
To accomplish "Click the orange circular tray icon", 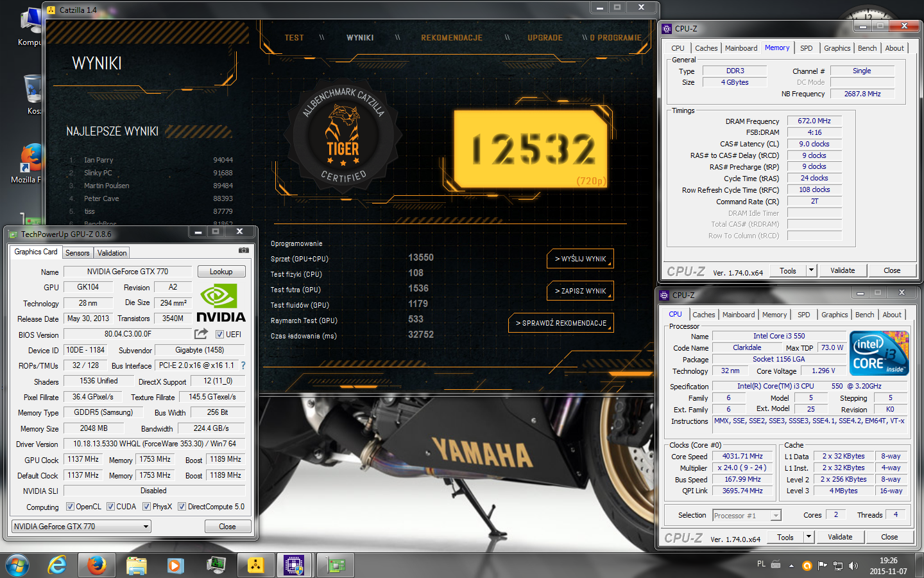I will [x=807, y=566].
